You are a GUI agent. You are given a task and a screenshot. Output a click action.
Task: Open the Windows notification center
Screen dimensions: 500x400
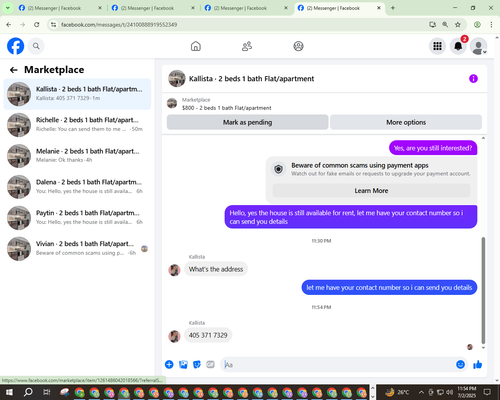487,392
